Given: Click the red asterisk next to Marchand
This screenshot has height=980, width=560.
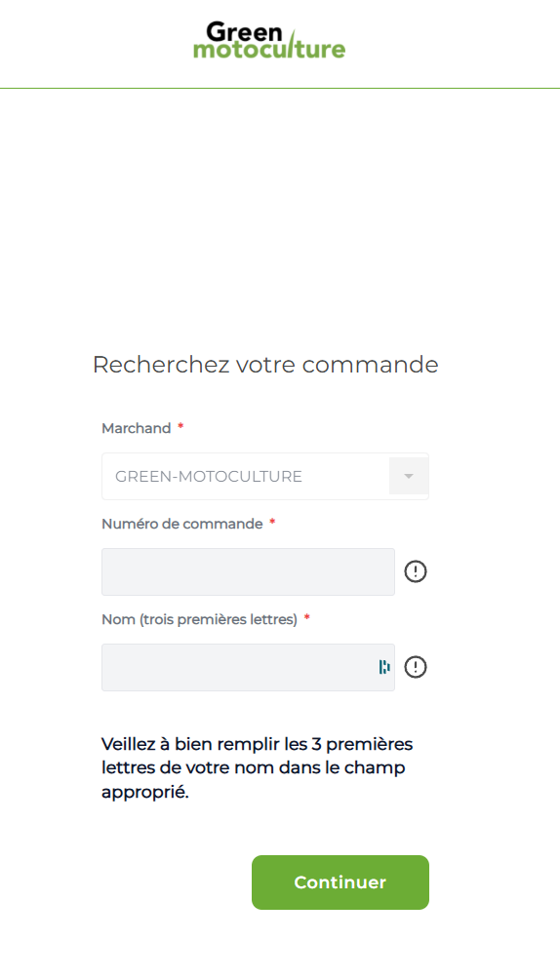Looking at the screenshot, I should (180, 426).
